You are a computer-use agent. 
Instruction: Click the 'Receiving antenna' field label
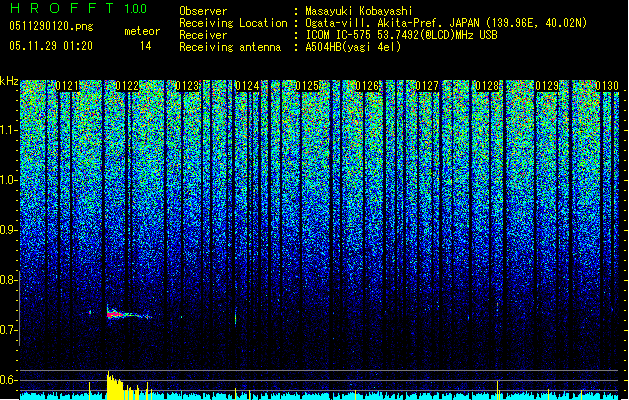point(230,47)
